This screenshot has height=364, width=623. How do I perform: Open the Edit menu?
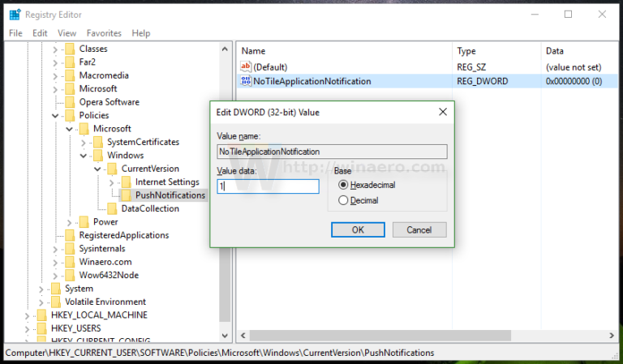[40, 33]
